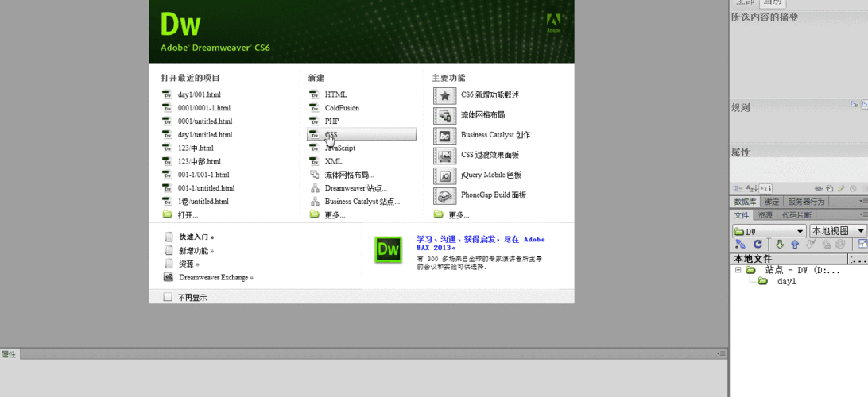Switch to the 文件 tab
Screen dimensions: 868x397
pyautogui.click(x=742, y=215)
